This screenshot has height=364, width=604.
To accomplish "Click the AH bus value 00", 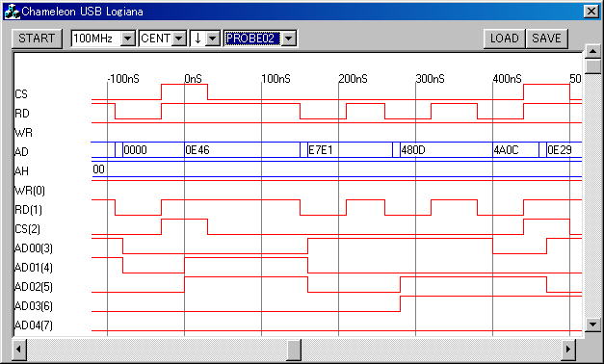I will (98, 169).
